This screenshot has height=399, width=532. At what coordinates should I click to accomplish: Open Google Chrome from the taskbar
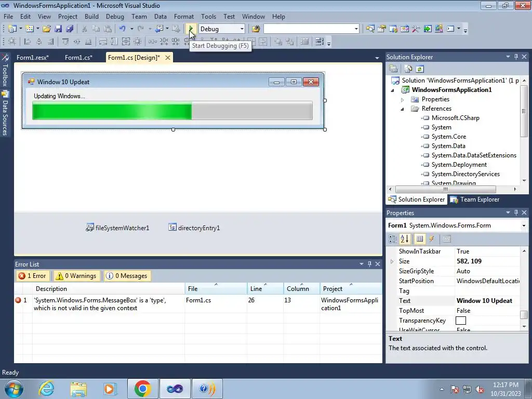[142, 389]
